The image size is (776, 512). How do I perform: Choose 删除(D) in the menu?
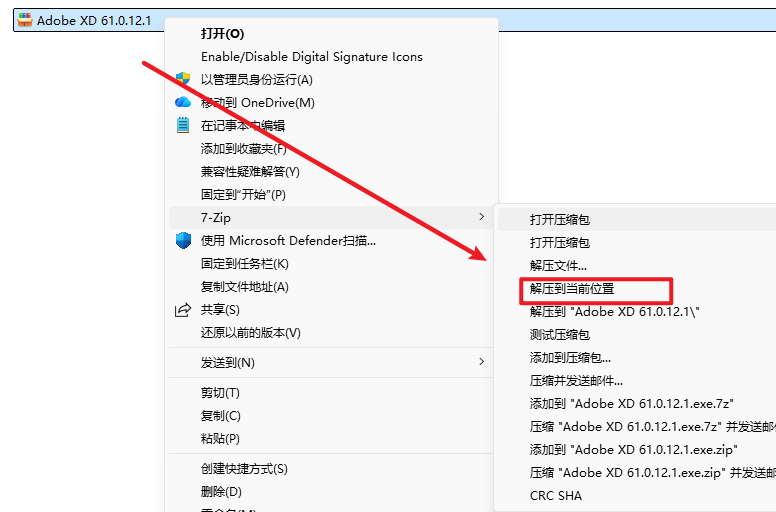(x=221, y=492)
